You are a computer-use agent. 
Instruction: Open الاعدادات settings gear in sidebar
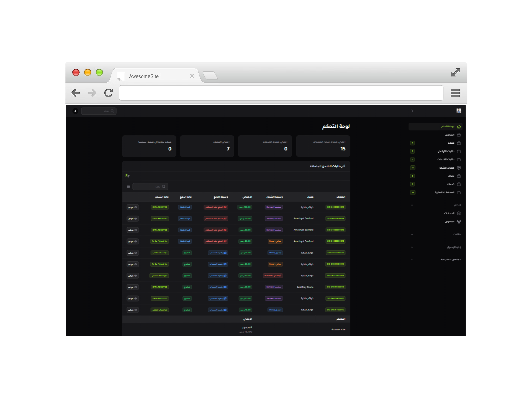(x=458, y=213)
